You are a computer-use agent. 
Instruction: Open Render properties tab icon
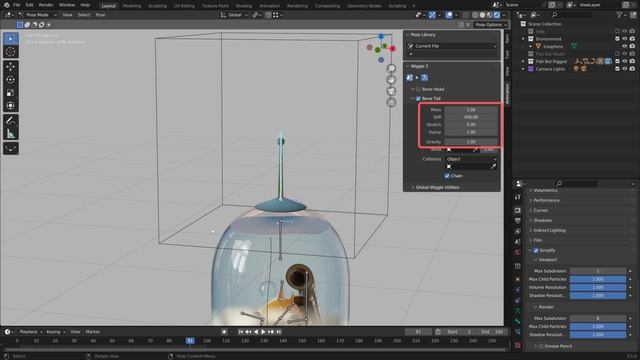[518, 211]
